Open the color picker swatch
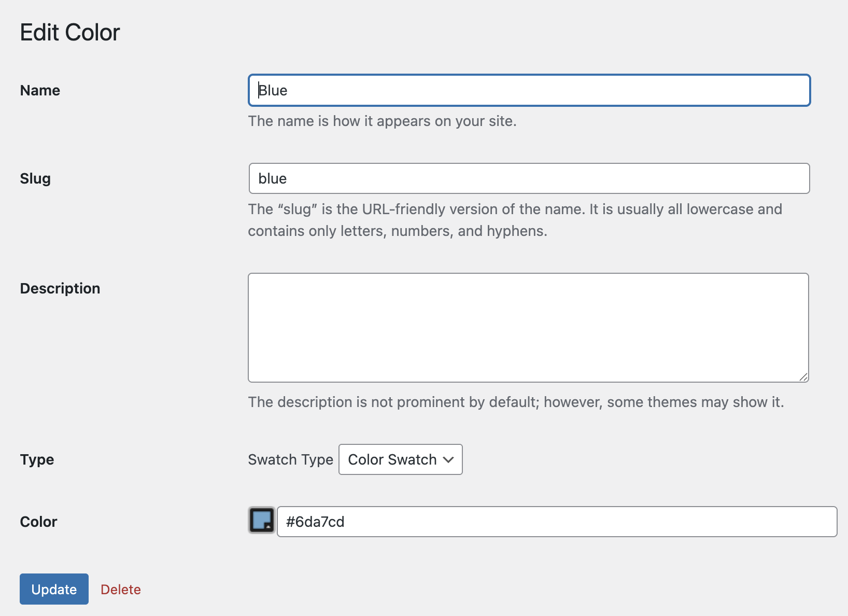Viewport: 848px width, 616px height. coord(262,521)
